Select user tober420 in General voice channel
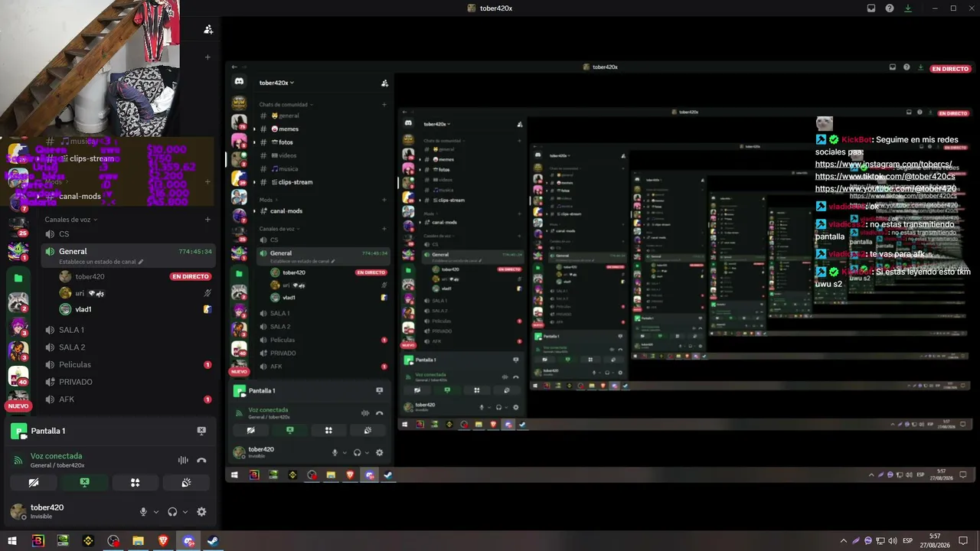The image size is (980, 551). pyautogui.click(x=90, y=276)
